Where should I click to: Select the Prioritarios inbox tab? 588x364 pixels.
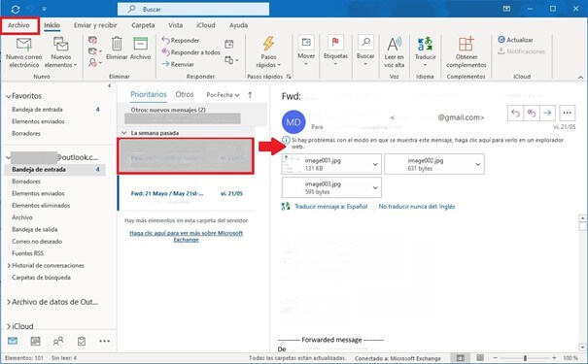pyautogui.click(x=149, y=95)
